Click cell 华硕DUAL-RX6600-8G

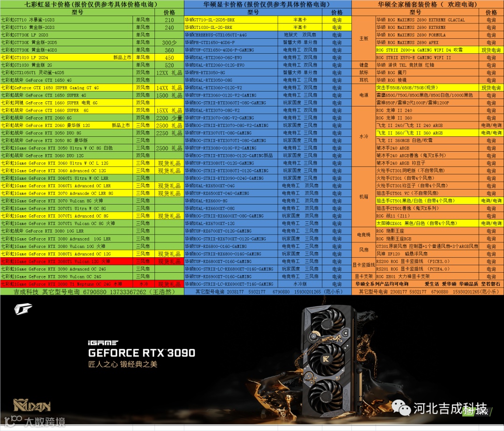[231, 201]
